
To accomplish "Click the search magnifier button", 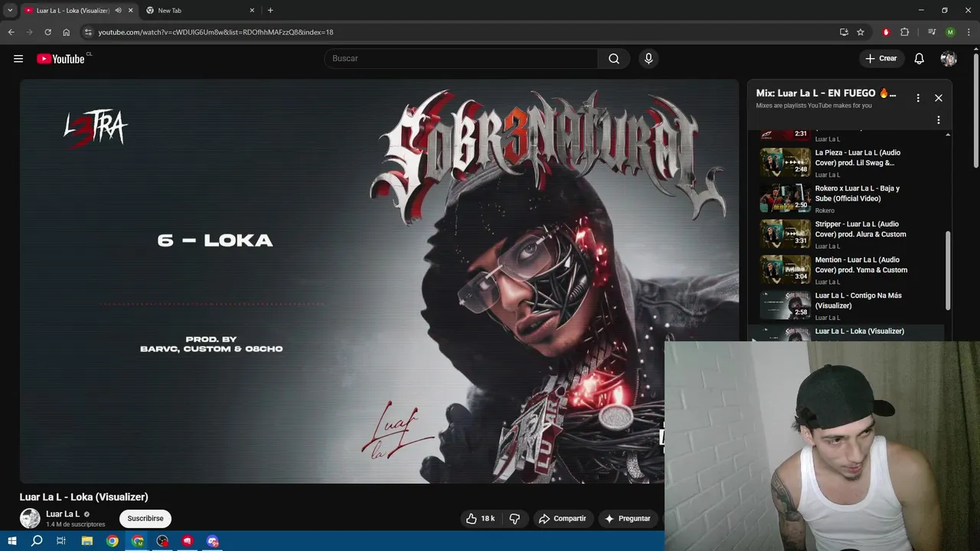I will point(614,59).
